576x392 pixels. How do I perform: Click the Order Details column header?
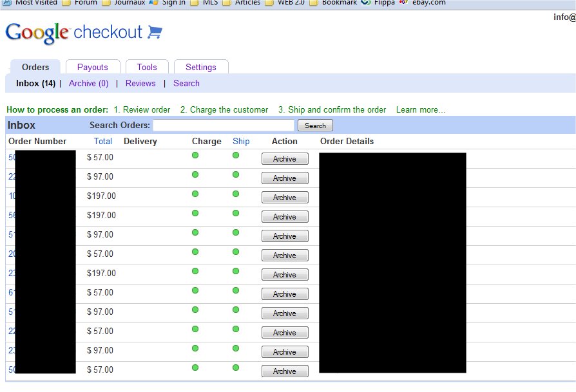347,142
